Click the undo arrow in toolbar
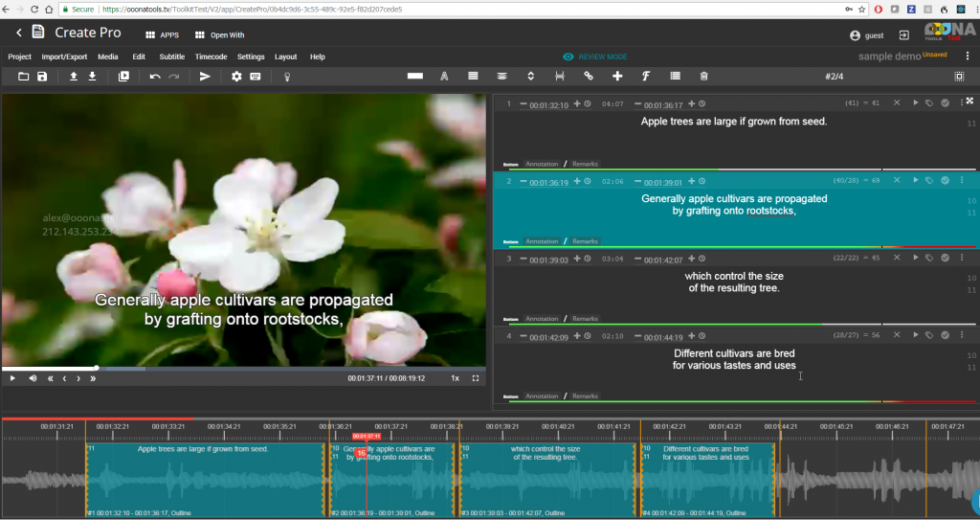 click(x=155, y=77)
